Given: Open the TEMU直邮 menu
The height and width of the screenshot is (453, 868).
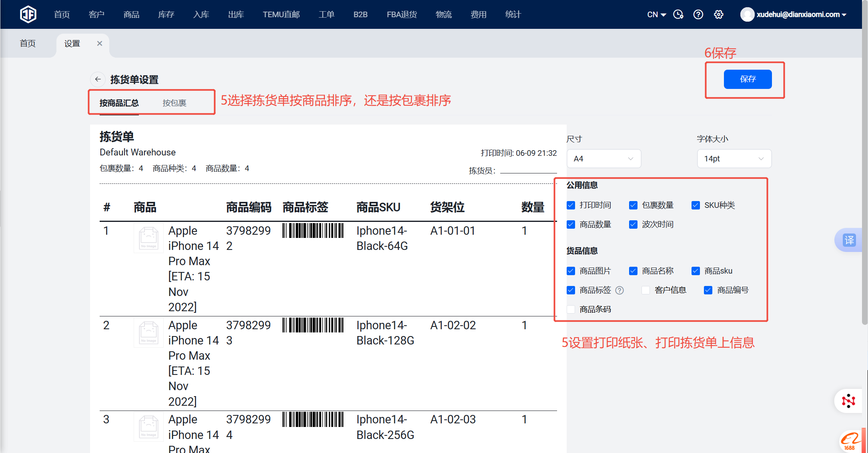Looking at the screenshot, I should [x=281, y=14].
